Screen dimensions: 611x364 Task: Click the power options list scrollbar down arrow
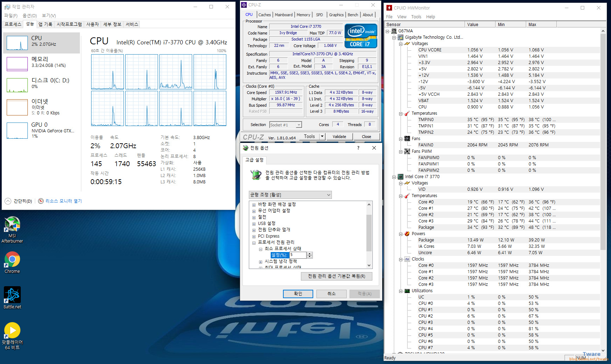[369, 265]
